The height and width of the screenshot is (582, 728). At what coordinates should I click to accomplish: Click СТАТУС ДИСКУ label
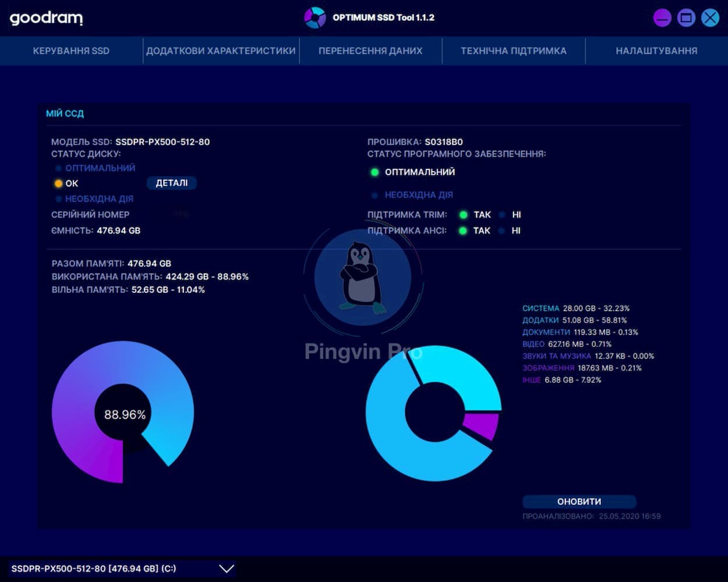tap(86, 154)
